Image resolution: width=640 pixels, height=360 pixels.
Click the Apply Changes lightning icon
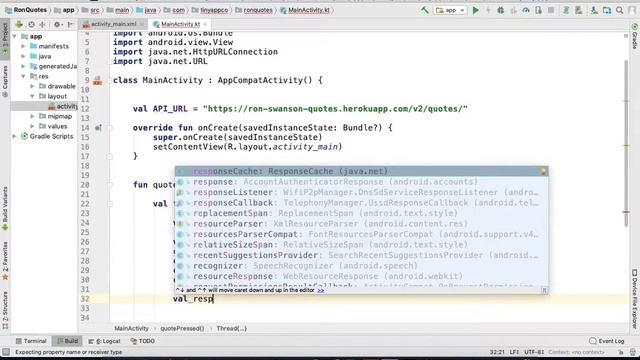(488, 10)
